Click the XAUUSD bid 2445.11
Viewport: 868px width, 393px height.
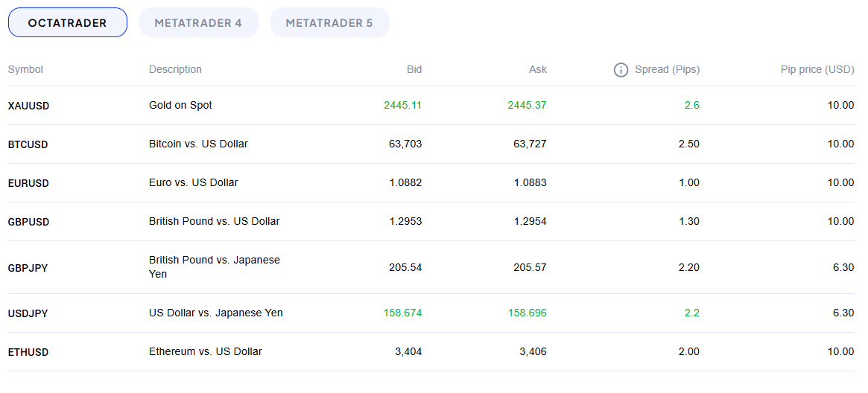pos(403,105)
